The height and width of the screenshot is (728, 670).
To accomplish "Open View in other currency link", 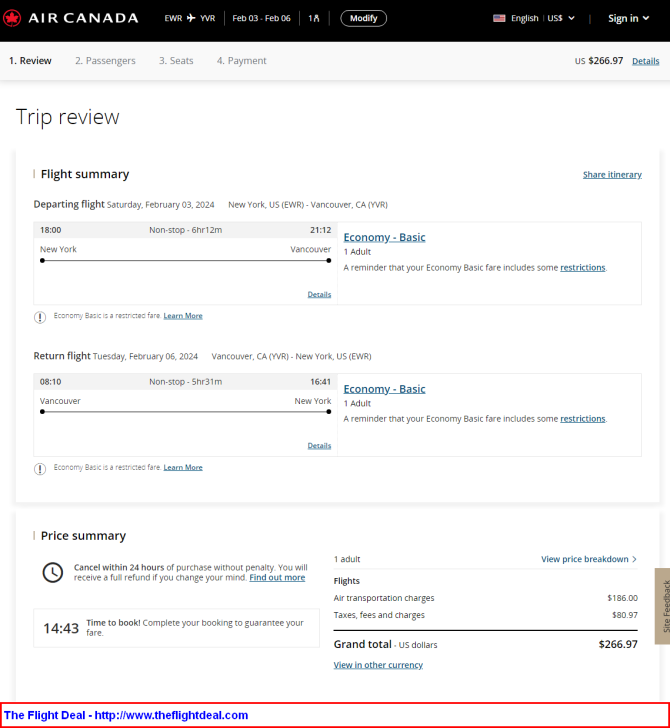I will [x=378, y=665].
